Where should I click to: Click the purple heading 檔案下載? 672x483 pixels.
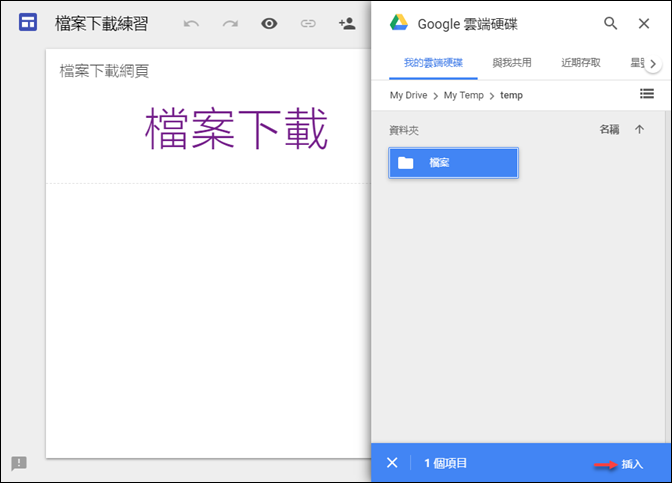tap(236, 129)
